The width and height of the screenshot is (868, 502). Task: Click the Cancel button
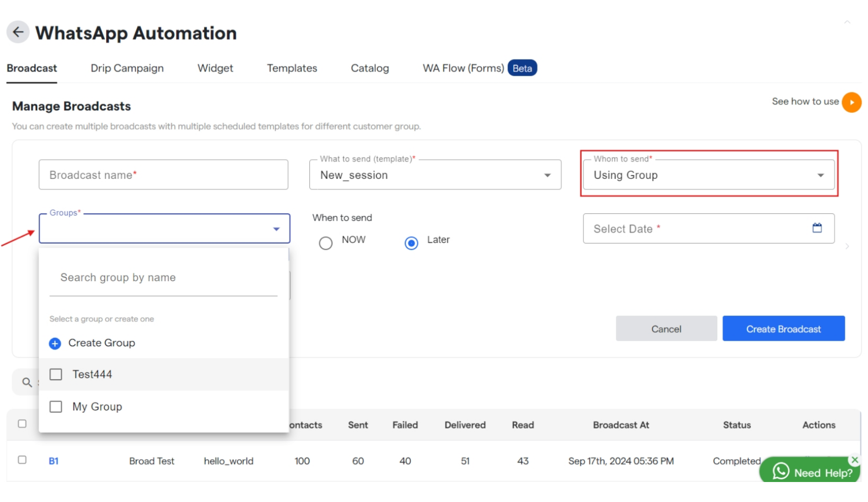click(666, 329)
